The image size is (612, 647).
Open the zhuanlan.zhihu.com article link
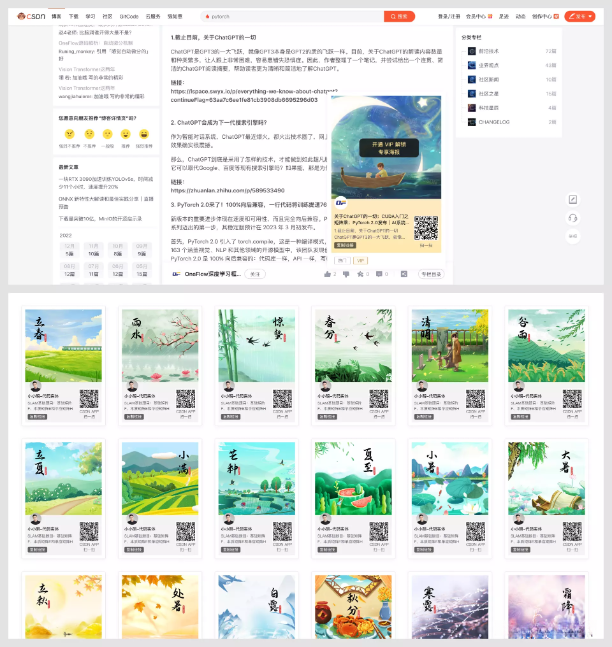click(227, 190)
